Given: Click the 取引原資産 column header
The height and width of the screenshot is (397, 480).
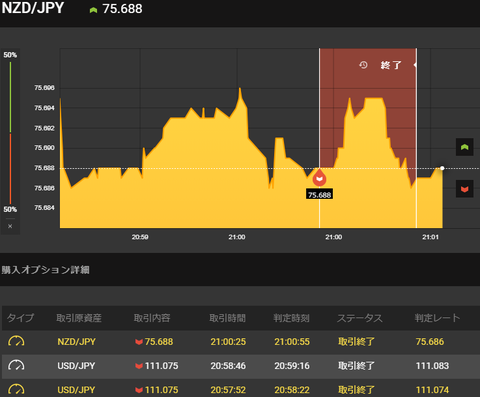Looking at the screenshot, I should (x=79, y=318).
